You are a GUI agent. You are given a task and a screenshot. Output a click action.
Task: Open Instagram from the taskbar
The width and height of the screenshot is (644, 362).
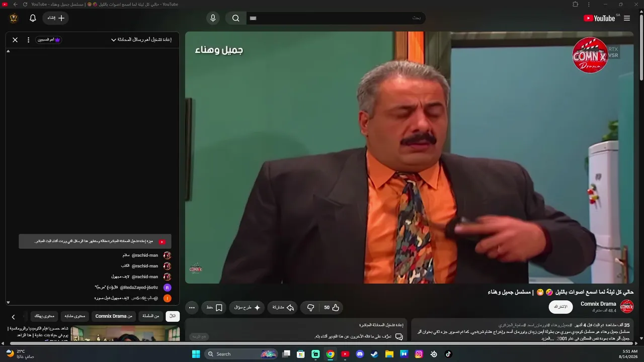(419, 354)
